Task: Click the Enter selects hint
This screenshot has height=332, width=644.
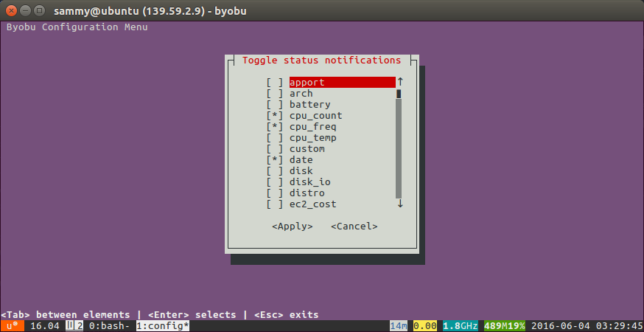Action: (192, 315)
